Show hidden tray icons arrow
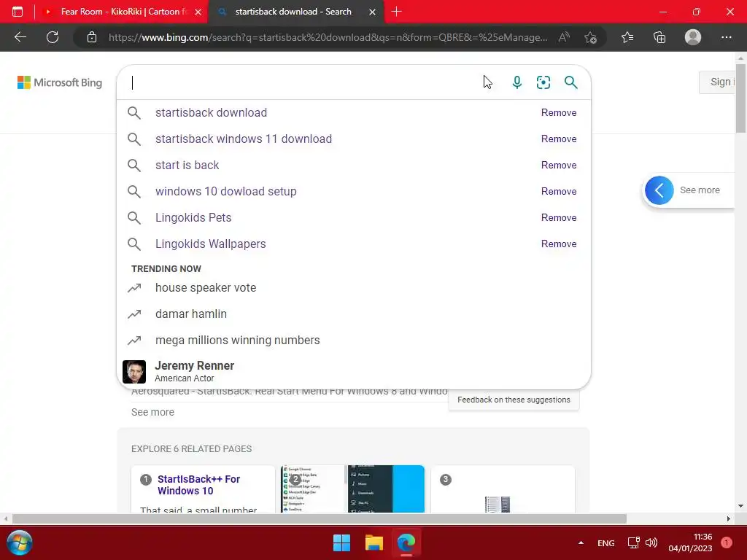This screenshot has width=747, height=560. (x=581, y=542)
